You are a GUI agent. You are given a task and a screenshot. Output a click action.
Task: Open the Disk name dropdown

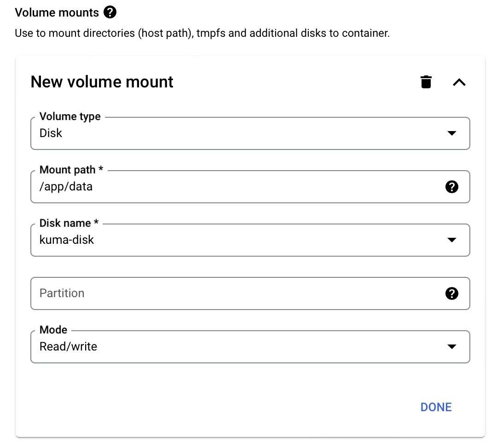(452, 240)
